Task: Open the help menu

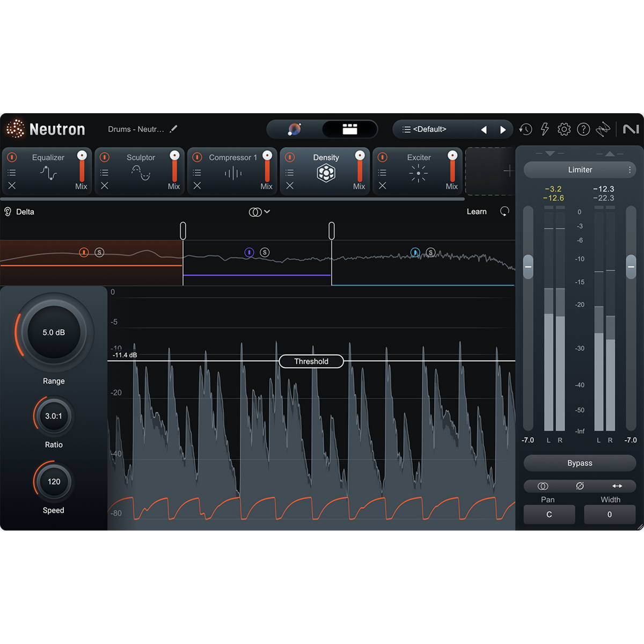Action: [583, 129]
